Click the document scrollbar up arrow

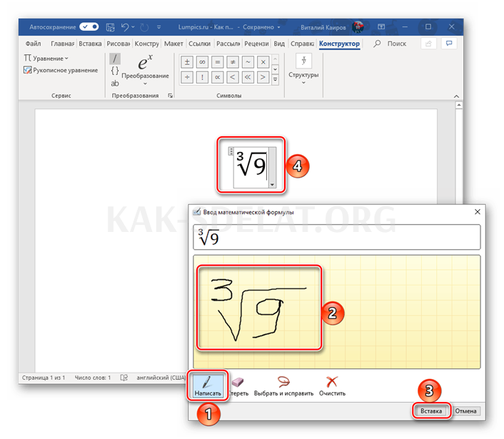click(459, 105)
